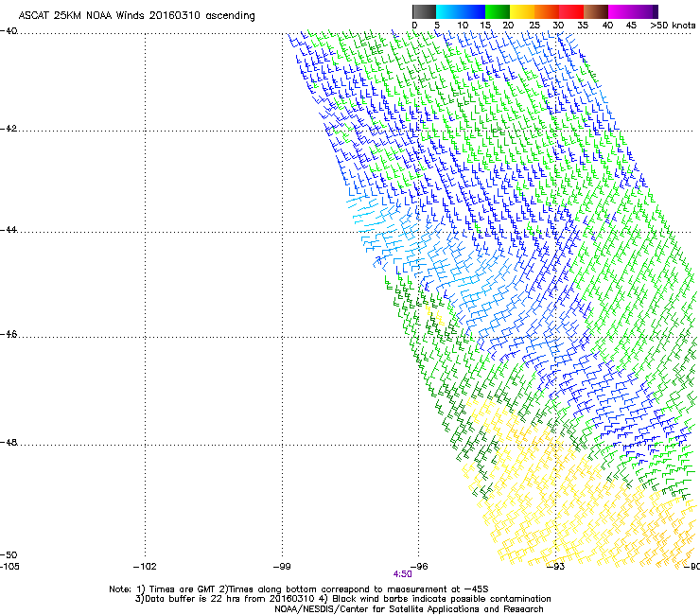This screenshot has width=700, height=615.
Task: Click the -93 longitude axis label
Action: 556,567
